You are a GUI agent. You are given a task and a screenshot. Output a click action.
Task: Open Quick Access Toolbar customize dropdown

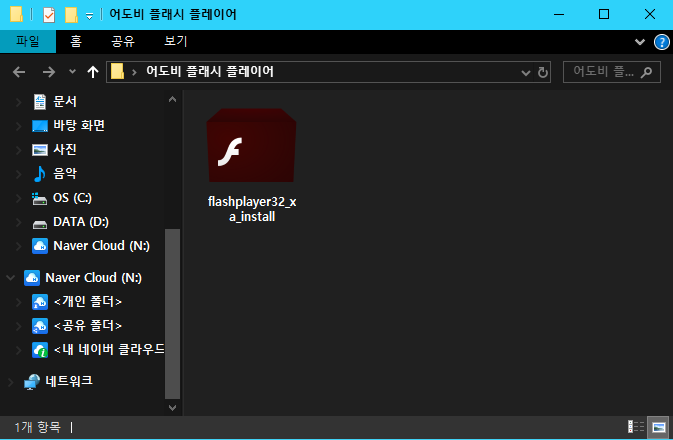89,16
